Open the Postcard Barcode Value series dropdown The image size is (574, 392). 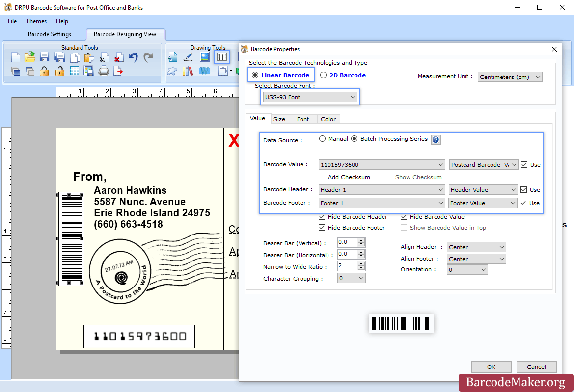tap(484, 164)
